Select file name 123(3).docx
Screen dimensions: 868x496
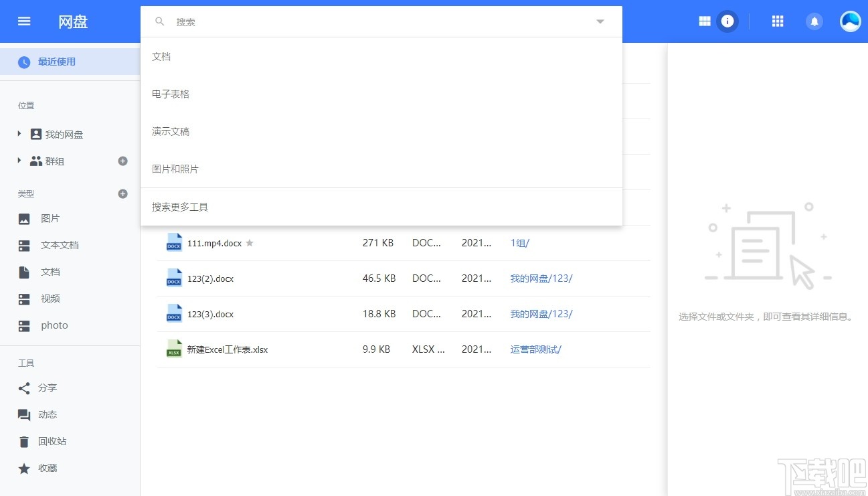tap(210, 314)
